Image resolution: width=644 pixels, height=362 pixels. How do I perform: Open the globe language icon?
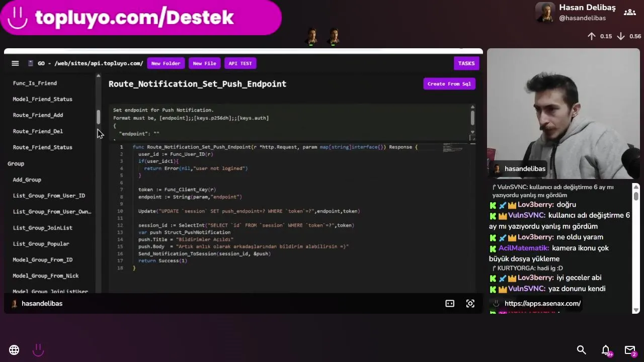(14, 350)
